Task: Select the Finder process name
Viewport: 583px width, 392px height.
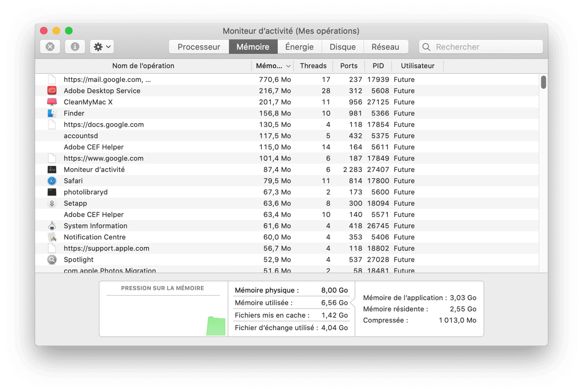Action: [x=74, y=113]
